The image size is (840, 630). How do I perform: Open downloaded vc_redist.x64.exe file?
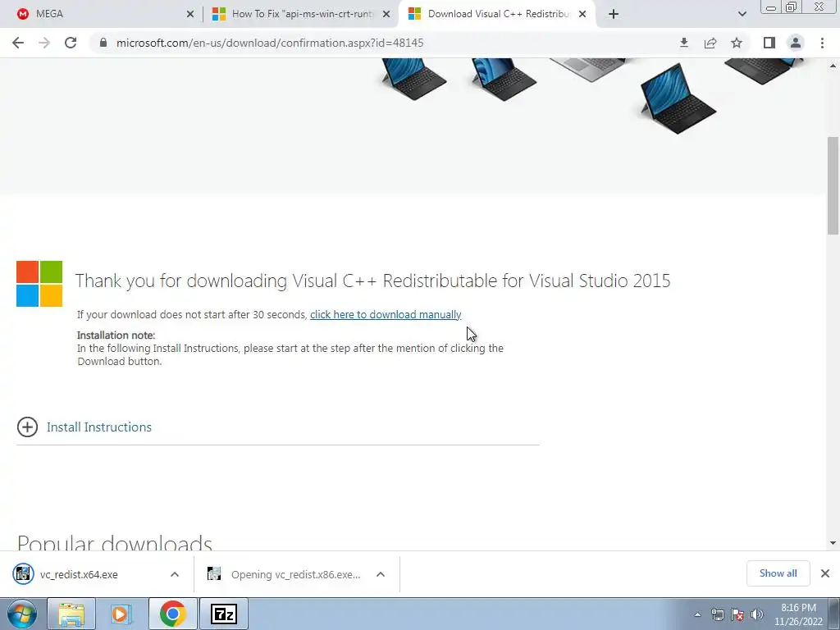click(x=79, y=574)
